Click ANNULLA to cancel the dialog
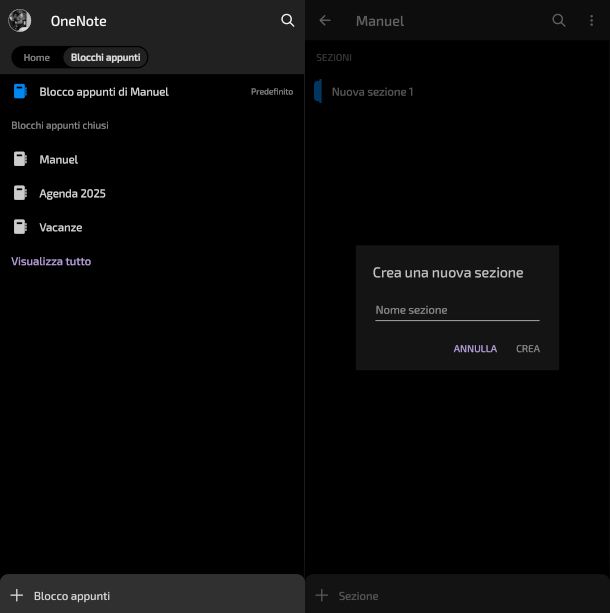Screen dimensions: 610x613 tap(475, 349)
